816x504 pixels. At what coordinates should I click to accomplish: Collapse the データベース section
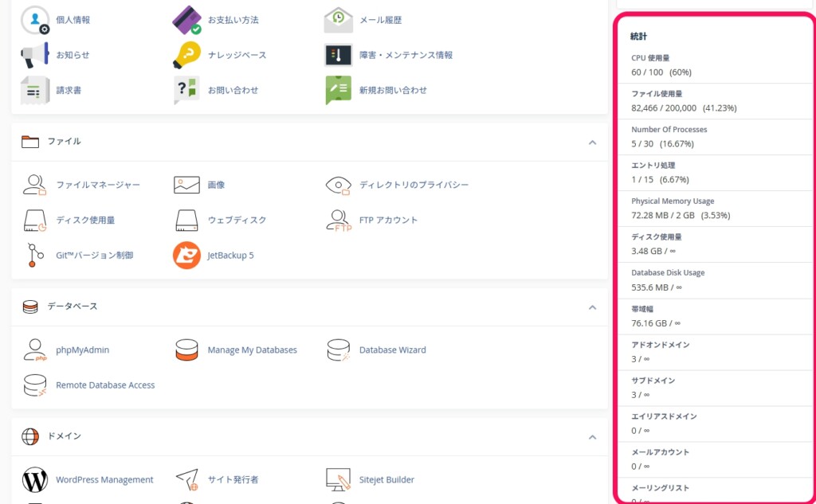[592, 307]
